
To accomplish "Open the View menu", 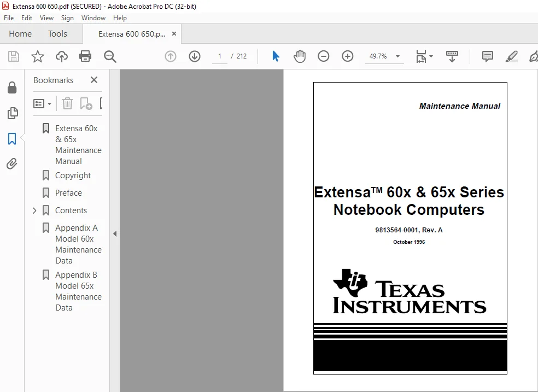I will (x=46, y=18).
